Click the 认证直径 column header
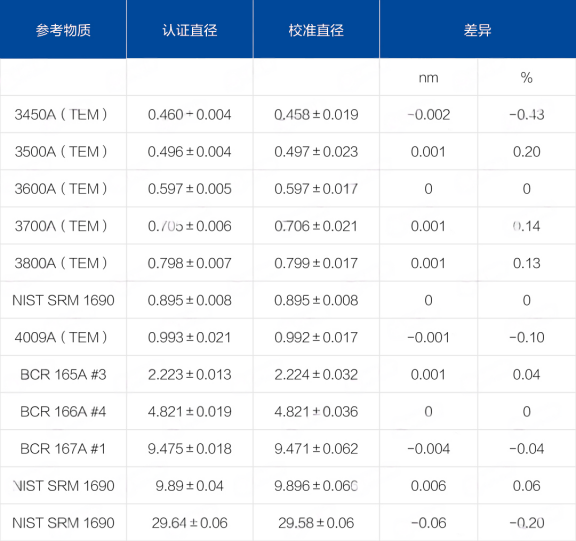Viewport: 576px width, 541px height. pyautogui.click(x=190, y=30)
